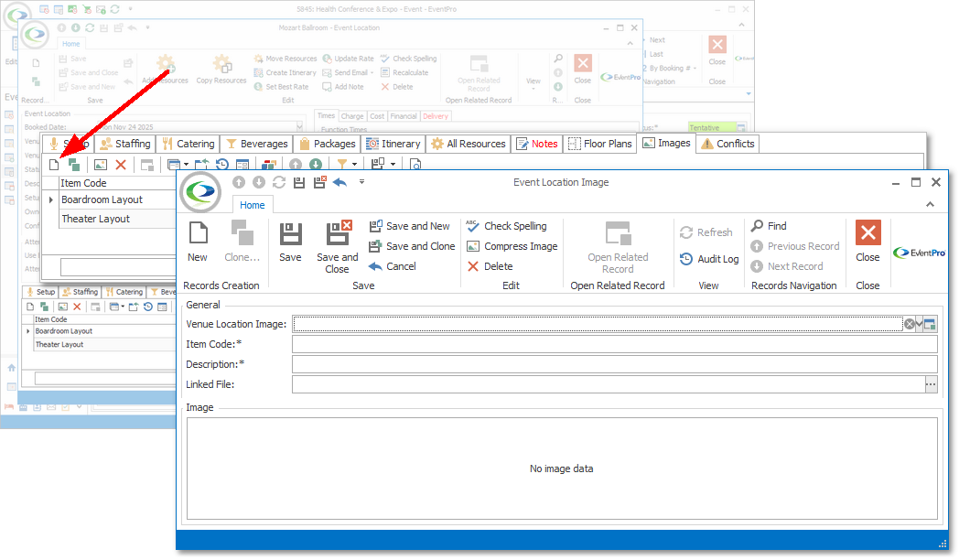
Task: Click the blue undo arrow in the title bar
Action: pyautogui.click(x=340, y=182)
